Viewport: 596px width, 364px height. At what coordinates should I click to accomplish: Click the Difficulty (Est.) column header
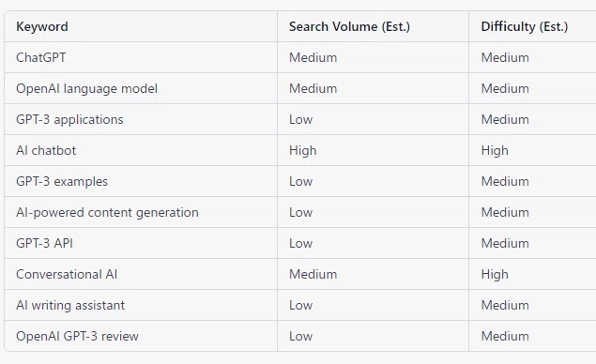[x=524, y=26]
